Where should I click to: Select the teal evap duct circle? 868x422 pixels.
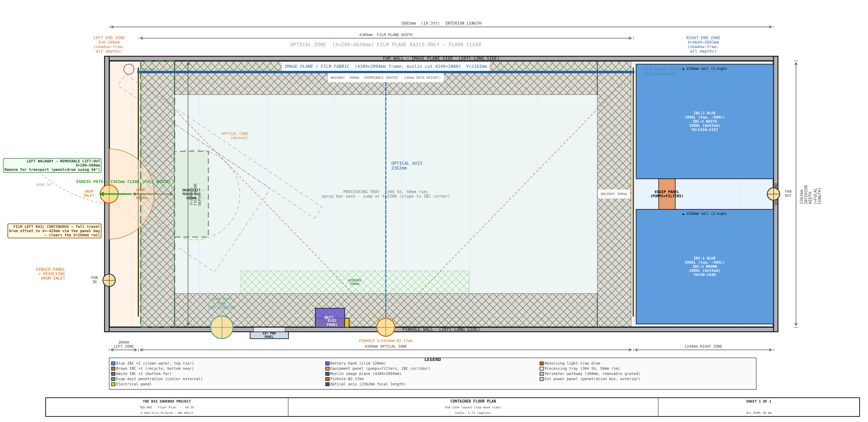point(222,327)
